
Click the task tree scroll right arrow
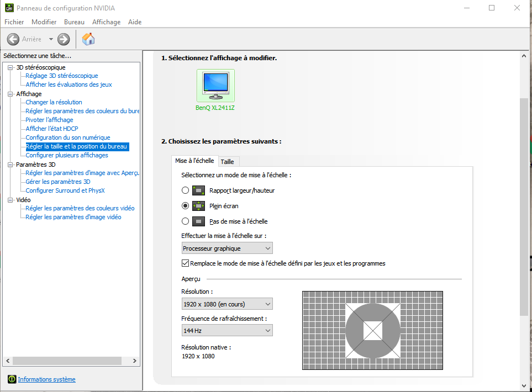click(x=135, y=361)
